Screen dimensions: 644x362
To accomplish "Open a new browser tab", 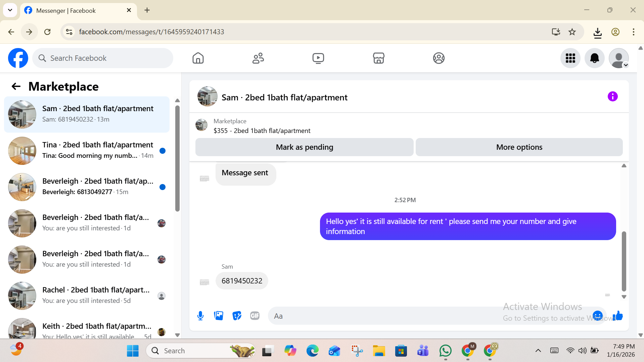I will 147,10.
